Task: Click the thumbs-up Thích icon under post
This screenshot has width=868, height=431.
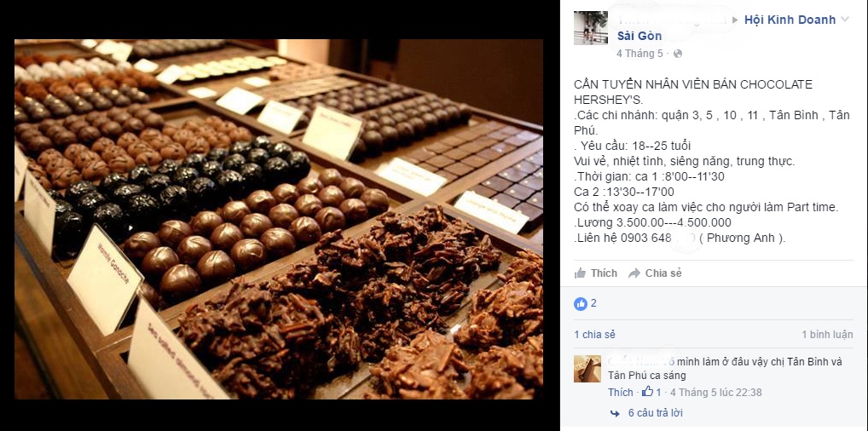Action: click(x=580, y=273)
